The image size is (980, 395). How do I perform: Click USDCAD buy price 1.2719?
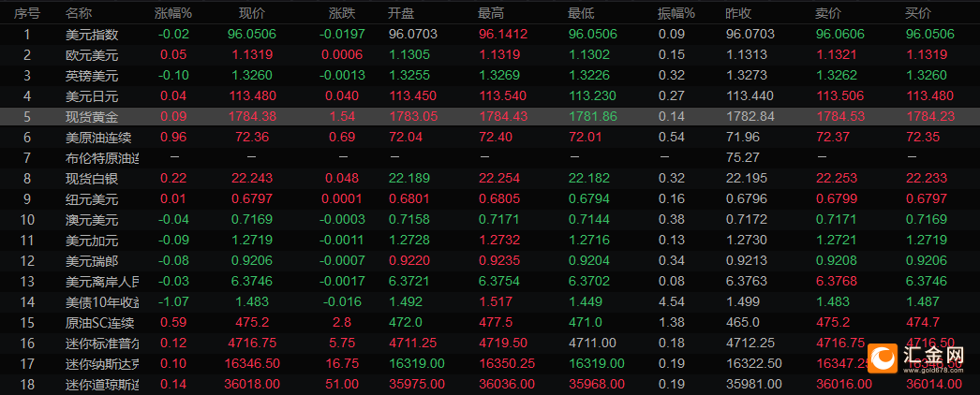coord(927,241)
